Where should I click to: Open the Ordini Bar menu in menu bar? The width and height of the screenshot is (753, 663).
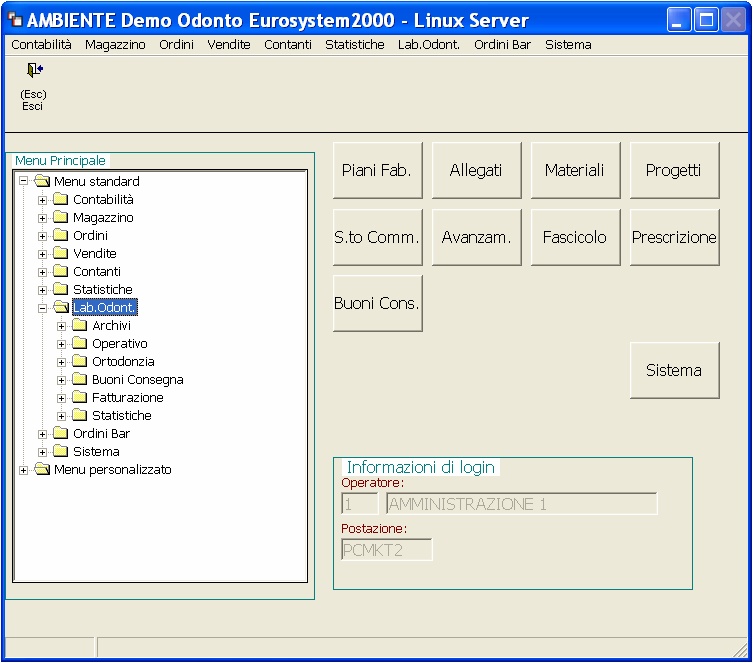click(502, 45)
